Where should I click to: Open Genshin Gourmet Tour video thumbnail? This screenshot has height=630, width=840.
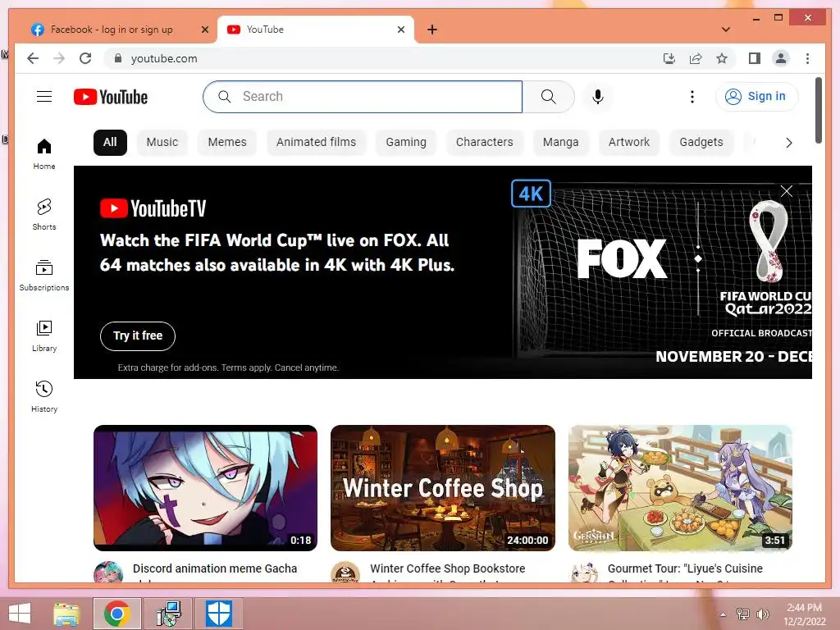point(680,488)
